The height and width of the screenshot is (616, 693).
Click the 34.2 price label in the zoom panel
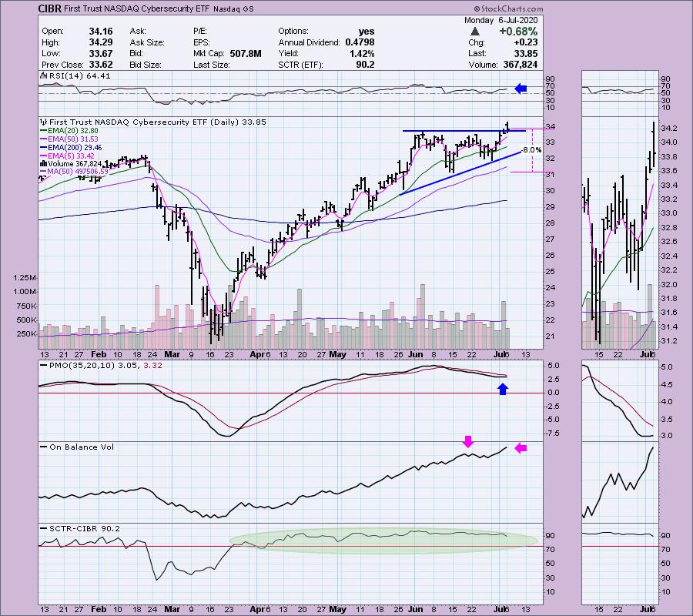[668, 129]
